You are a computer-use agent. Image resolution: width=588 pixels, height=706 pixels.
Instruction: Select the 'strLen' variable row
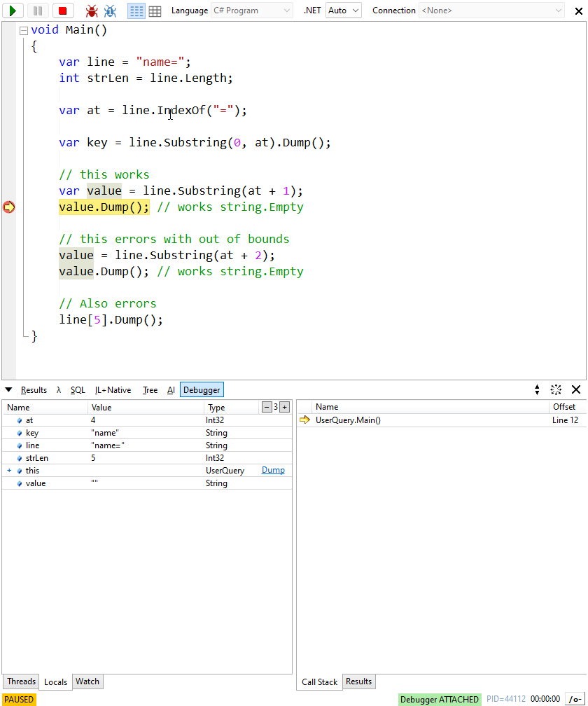pos(147,458)
